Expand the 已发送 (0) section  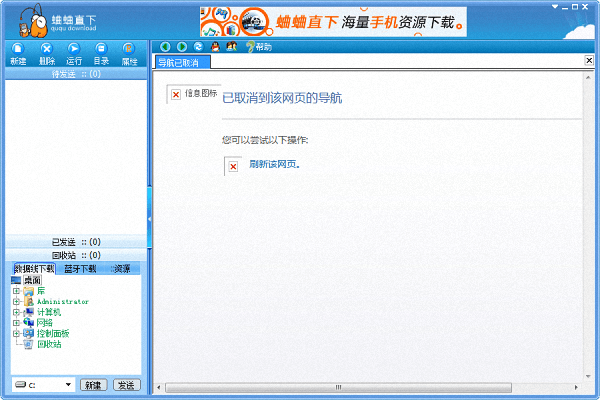tap(76, 242)
